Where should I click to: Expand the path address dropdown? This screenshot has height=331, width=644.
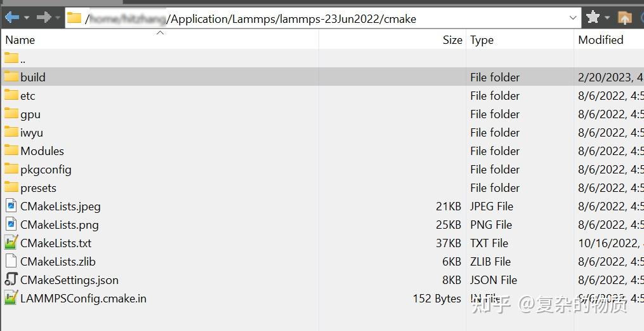574,18
